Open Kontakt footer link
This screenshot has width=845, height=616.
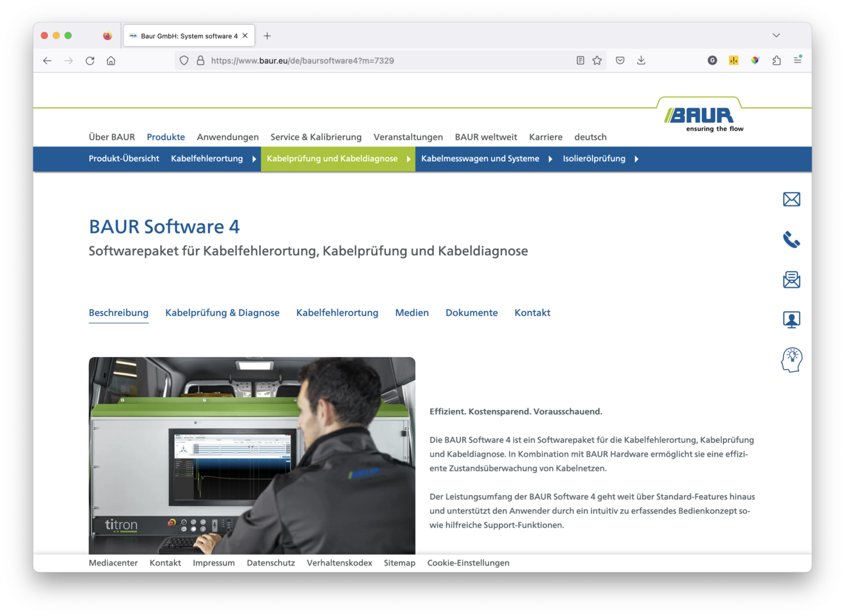click(165, 563)
